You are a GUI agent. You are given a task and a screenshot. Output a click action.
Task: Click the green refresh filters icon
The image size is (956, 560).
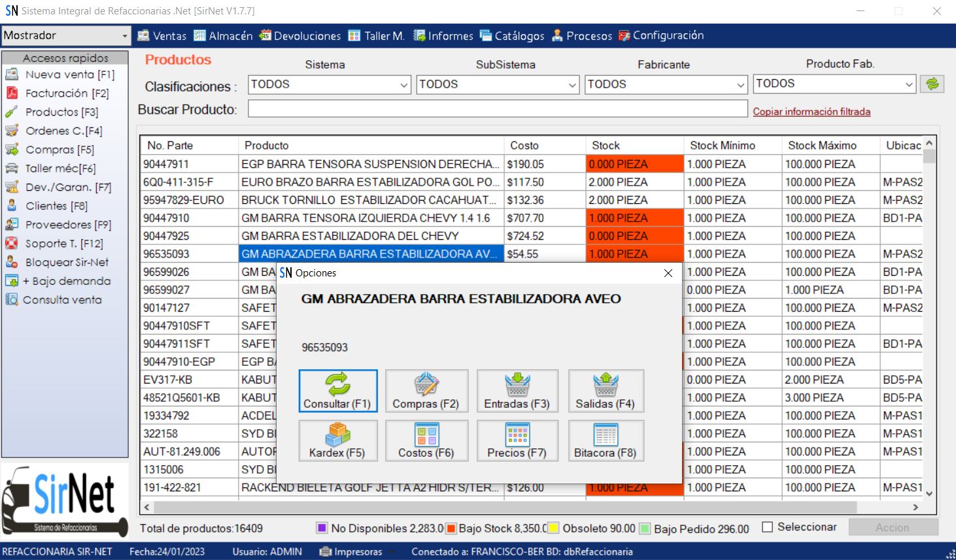pos(932,84)
